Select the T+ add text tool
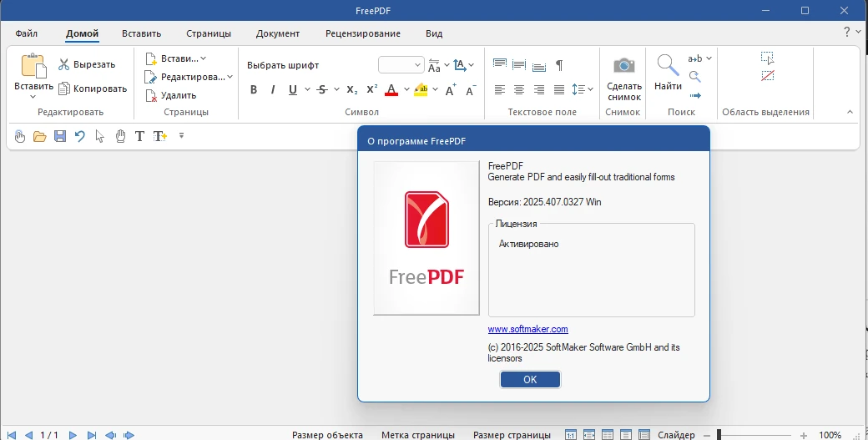 160,136
